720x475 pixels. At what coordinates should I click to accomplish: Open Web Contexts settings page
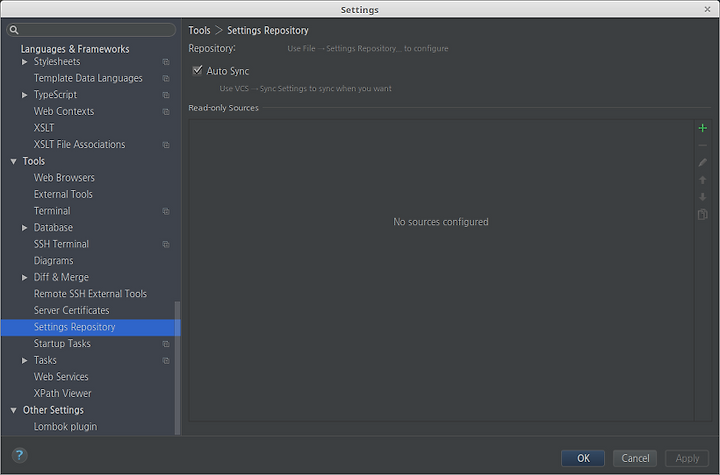64,111
